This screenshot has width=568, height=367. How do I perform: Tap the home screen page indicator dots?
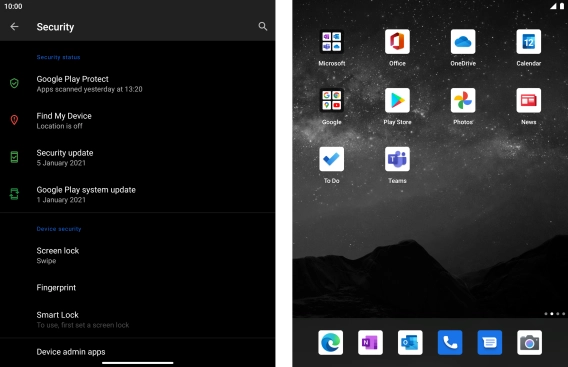(555, 314)
